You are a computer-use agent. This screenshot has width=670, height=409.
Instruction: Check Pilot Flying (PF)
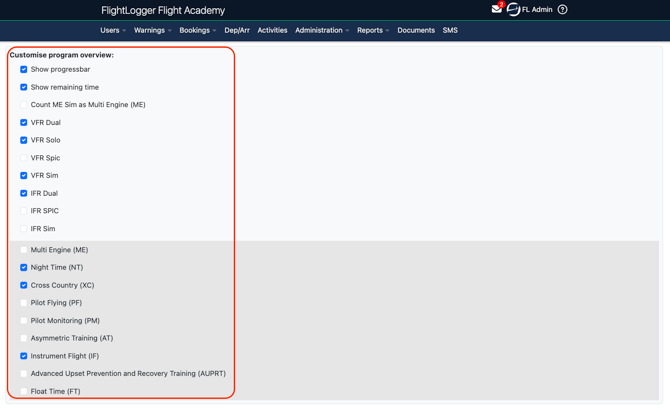pyautogui.click(x=24, y=303)
